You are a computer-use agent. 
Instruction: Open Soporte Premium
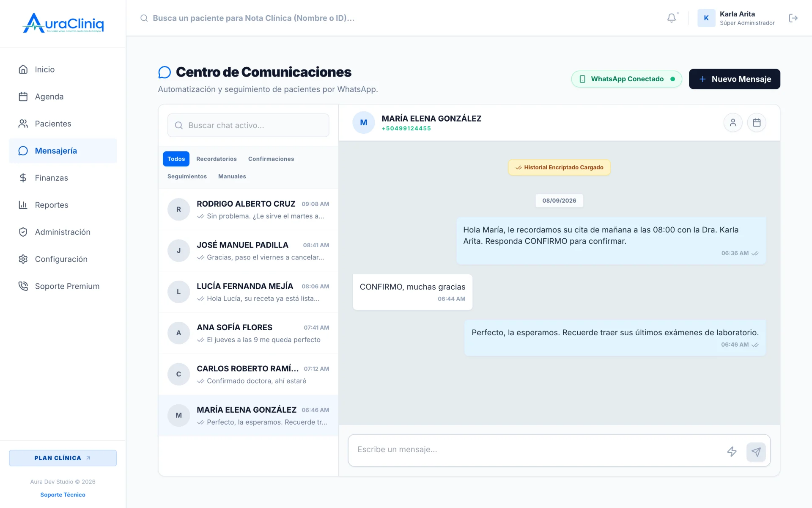tap(63, 286)
